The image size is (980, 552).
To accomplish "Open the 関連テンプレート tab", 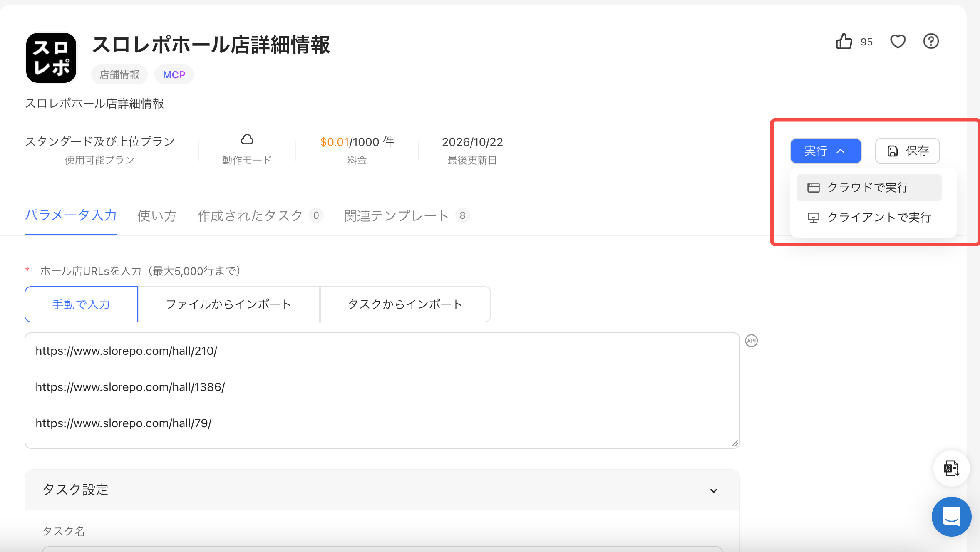I will [x=407, y=215].
